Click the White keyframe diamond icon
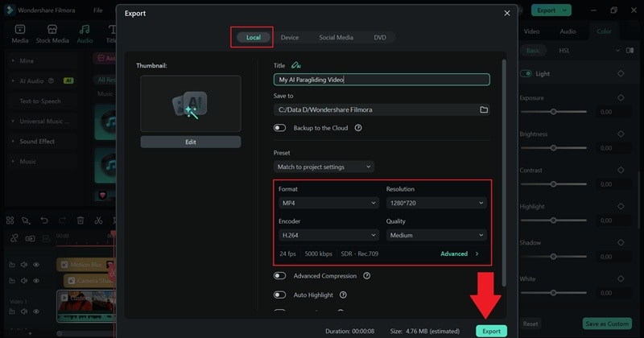The width and height of the screenshot is (644, 338). tap(621, 278)
